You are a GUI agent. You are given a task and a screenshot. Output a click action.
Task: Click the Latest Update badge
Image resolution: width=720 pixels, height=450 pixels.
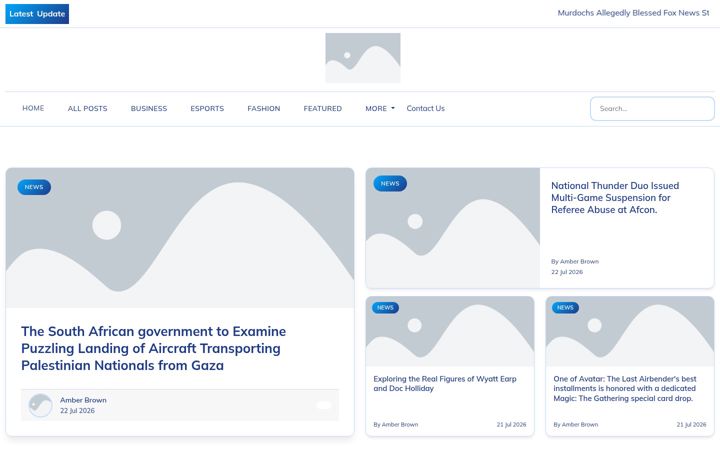(x=37, y=14)
